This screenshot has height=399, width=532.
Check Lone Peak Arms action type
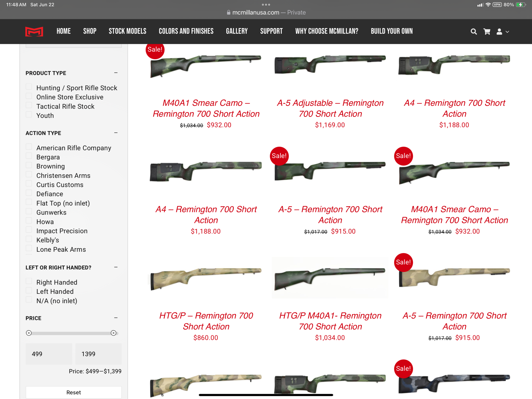pyautogui.click(x=29, y=248)
